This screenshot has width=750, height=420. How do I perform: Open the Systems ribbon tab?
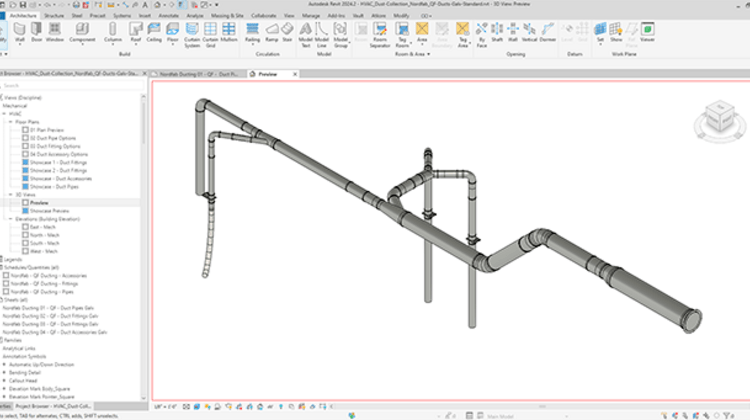point(121,16)
